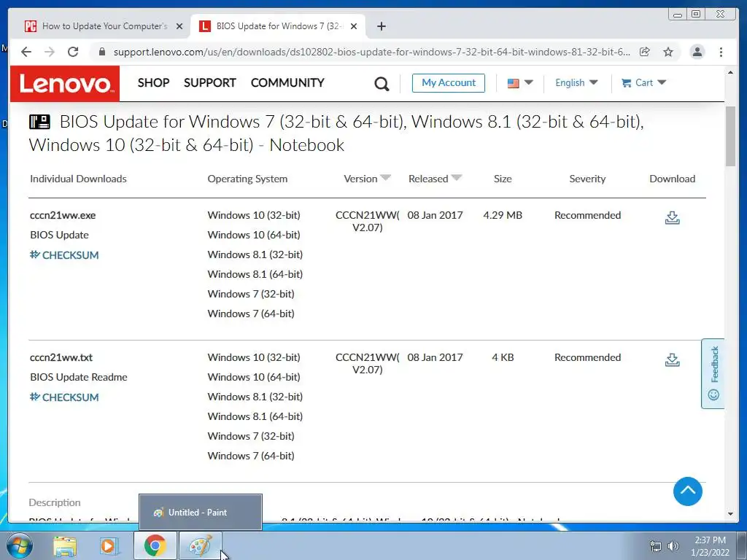Download the cccn21ww.txt readme file
This screenshot has width=747, height=560.
pyautogui.click(x=672, y=360)
